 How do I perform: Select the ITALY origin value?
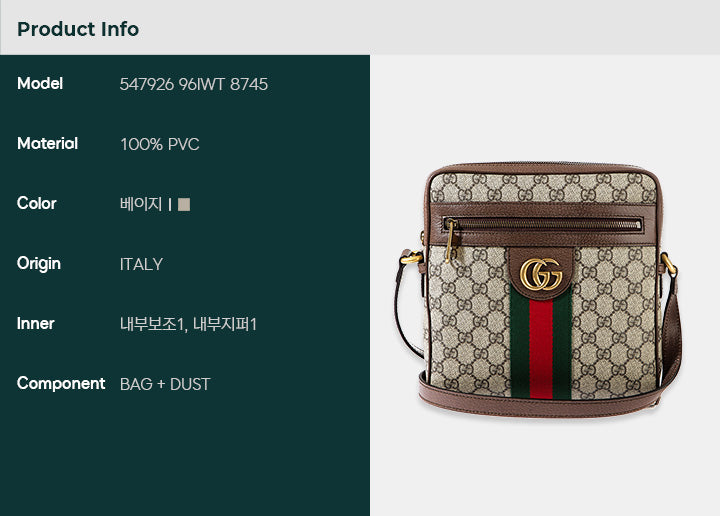tap(141, 264)
